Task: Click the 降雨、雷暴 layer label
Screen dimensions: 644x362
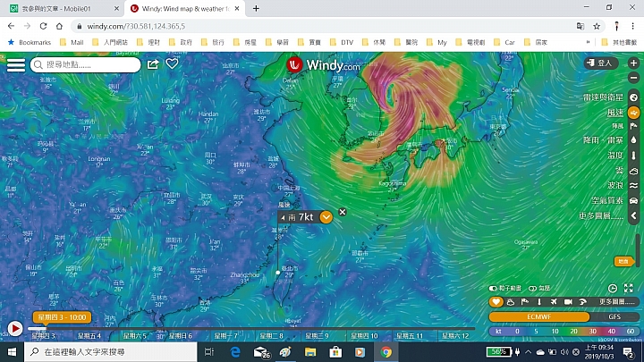Action: pyautogui.click(x=603, y=140)
